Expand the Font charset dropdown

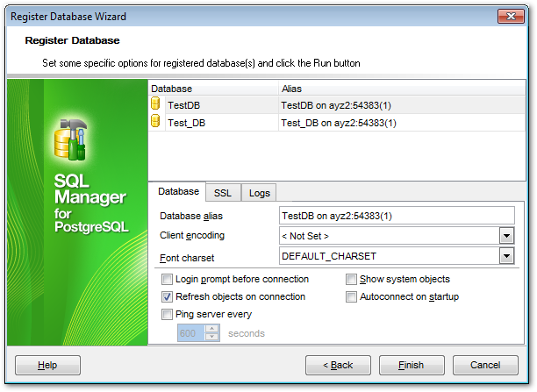tap(506, 256)
